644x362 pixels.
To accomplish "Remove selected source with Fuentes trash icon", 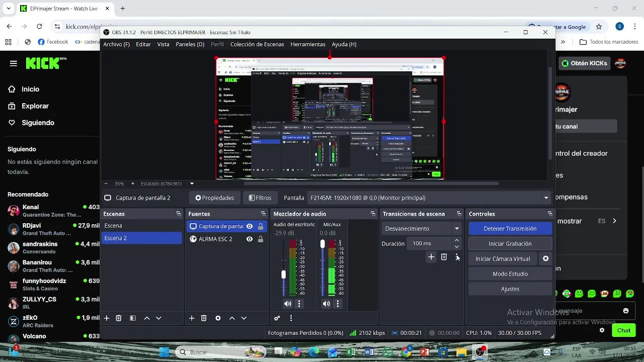I will (x=204, y=318).
